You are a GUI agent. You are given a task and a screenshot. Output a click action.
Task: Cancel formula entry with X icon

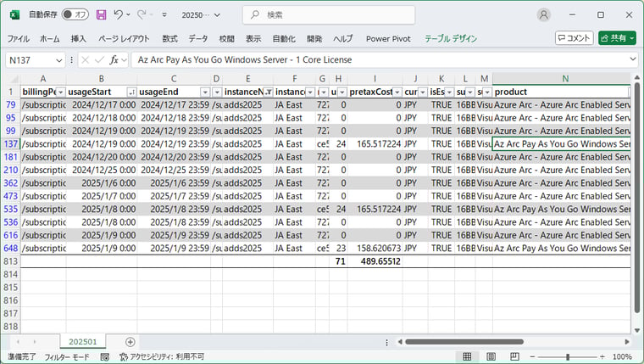click(85, 60)
